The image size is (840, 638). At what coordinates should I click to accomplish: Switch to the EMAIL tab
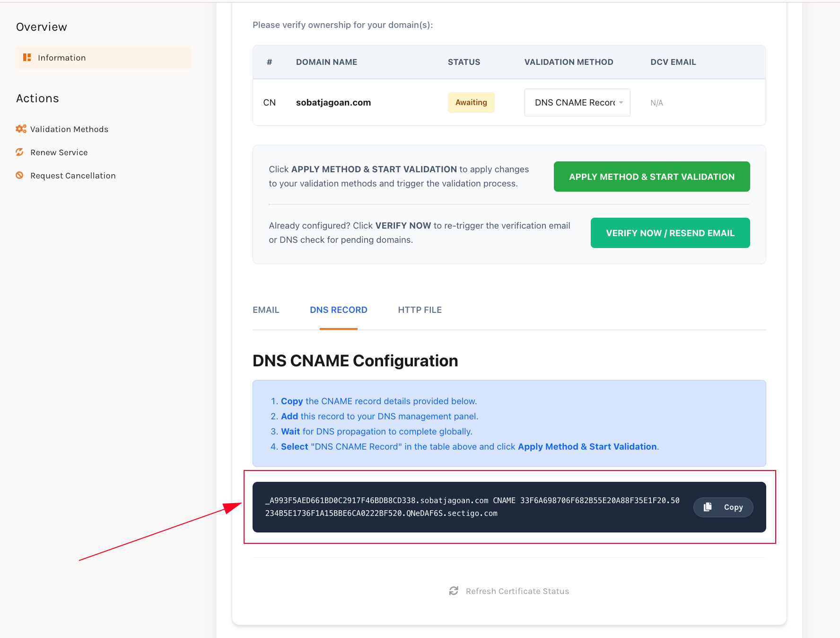(266, 310)
